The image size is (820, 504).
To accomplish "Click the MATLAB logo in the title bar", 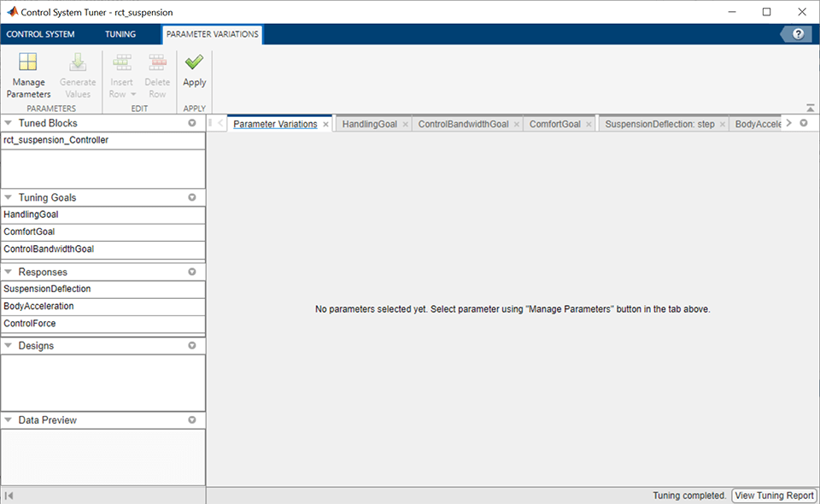I will coord(12,11).
